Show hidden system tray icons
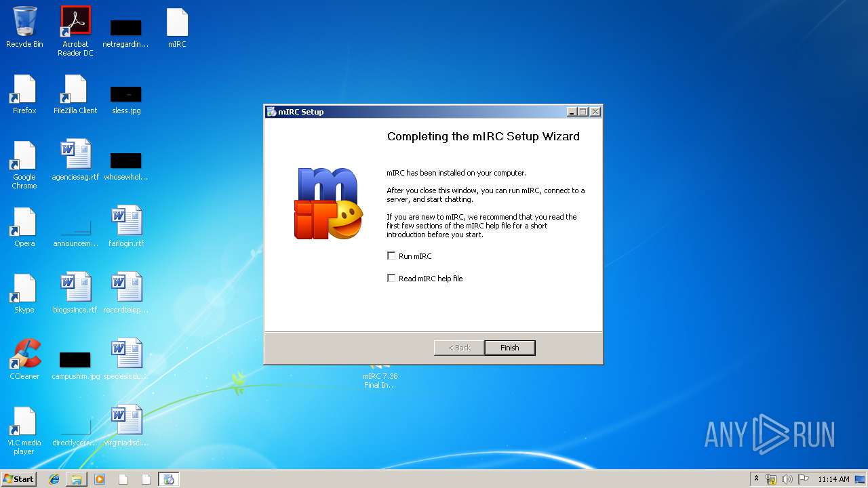The width and height of the screenshot is (868, 488). tap(756, 479)
